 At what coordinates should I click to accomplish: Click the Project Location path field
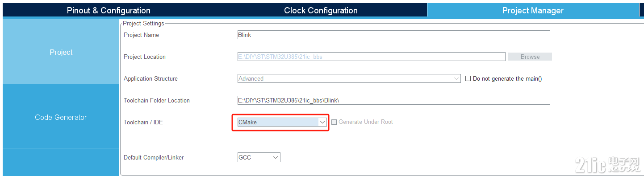point(371,57)
